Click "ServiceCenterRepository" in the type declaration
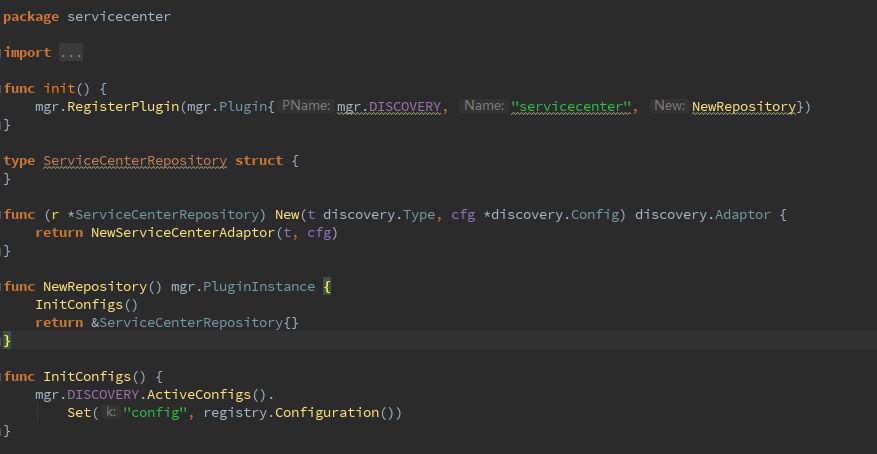Image resolution: width=877 pixels, height=454 pixels. pyautogui.click(x=135, y=160)
